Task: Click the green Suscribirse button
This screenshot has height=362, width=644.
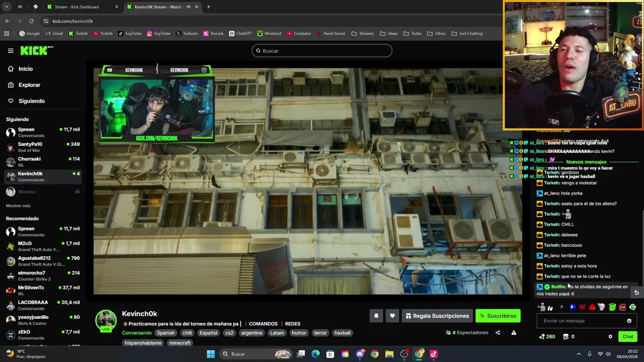Action: [498, 316]
